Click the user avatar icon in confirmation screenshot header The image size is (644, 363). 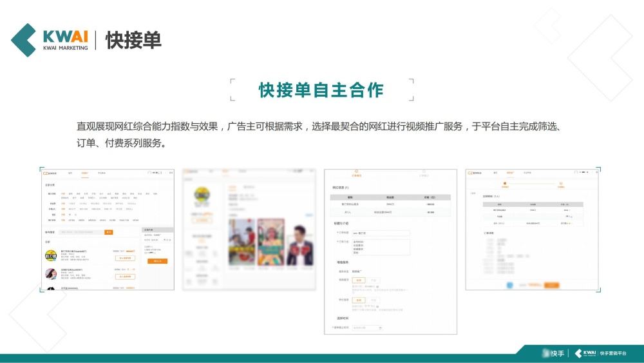pyautogui.click(x=576, y=172)
